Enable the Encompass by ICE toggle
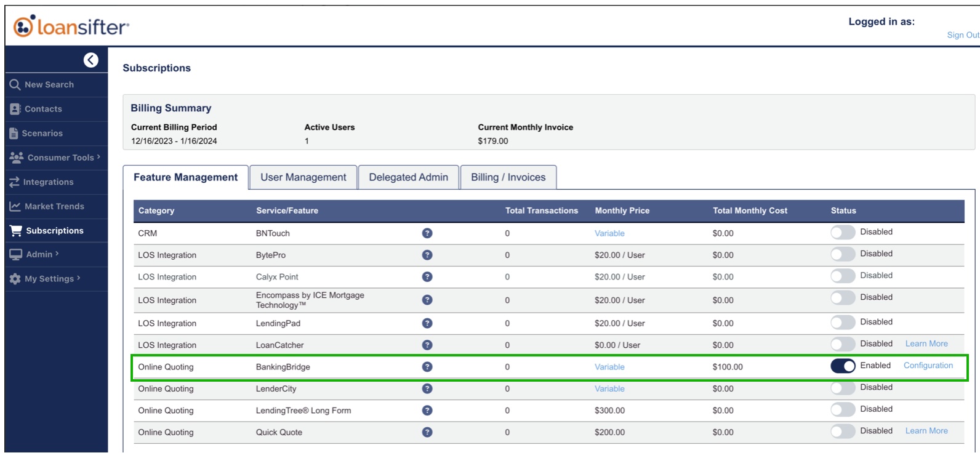The image size is (980, 458). click(x=843, y=297)
